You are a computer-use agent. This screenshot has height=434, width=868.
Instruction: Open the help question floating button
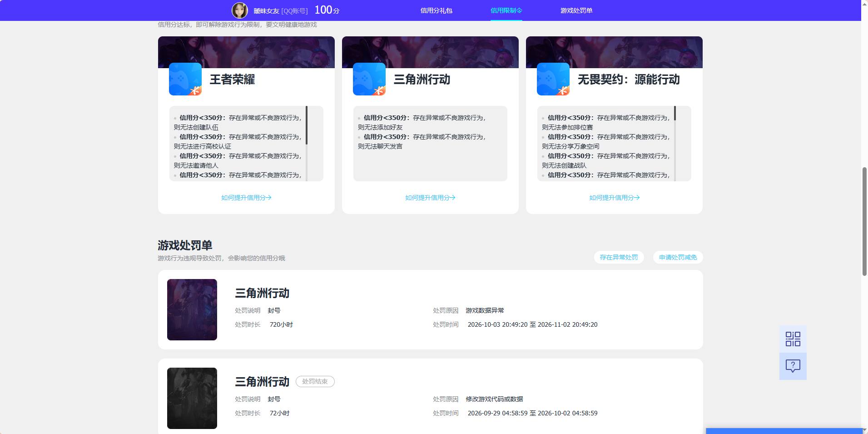(x=793, y=366)
